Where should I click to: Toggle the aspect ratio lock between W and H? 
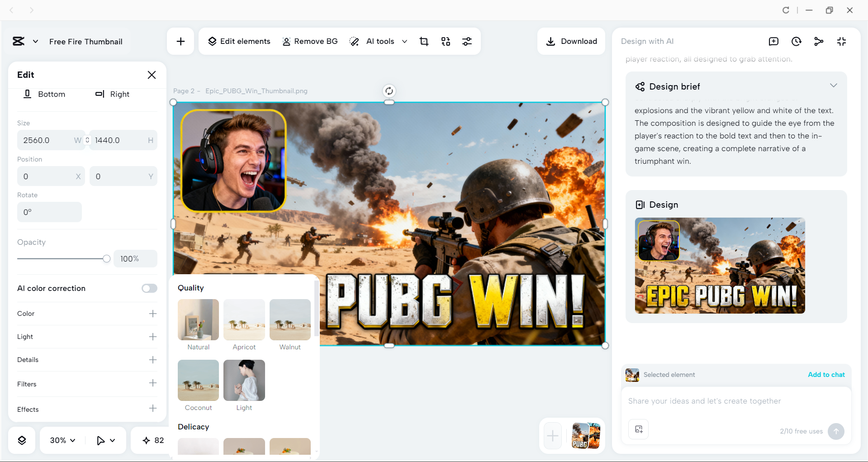point(87,140)
